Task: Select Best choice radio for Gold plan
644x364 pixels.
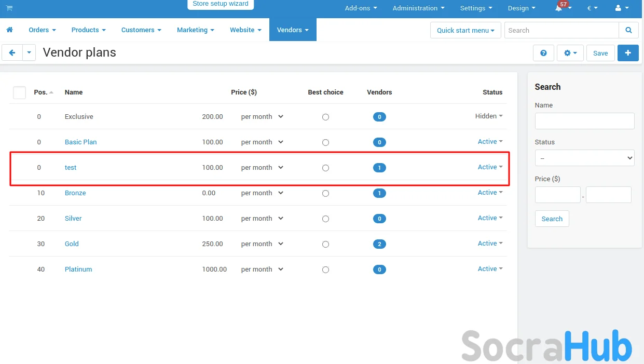Action: point(325,244)
